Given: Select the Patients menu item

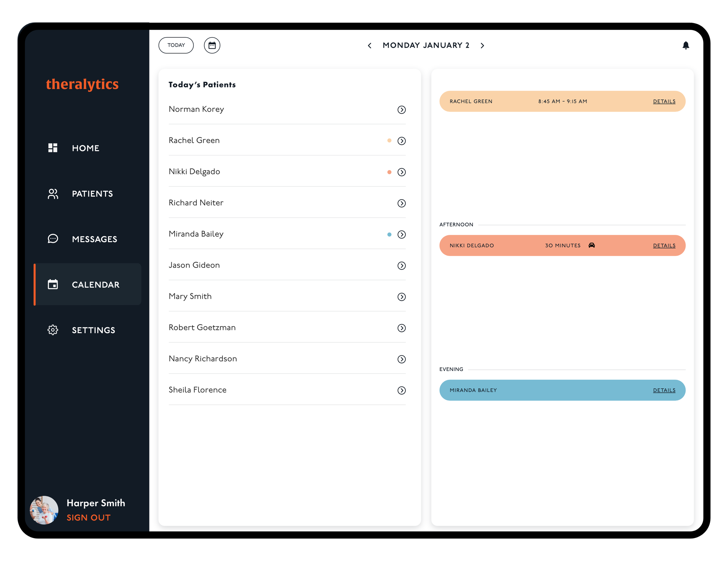Looking at the screenshot, I should coord(92,194).
